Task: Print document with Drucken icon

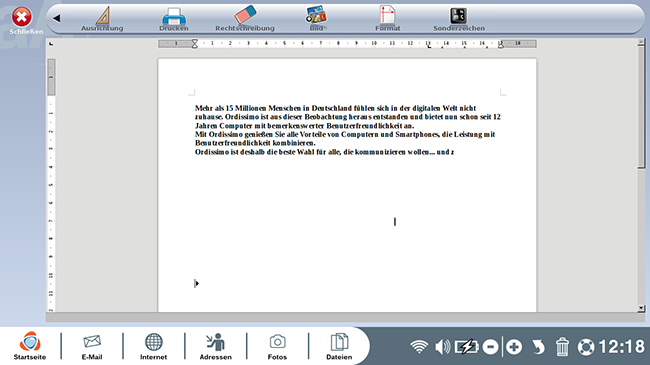Action: coord(174,19)
